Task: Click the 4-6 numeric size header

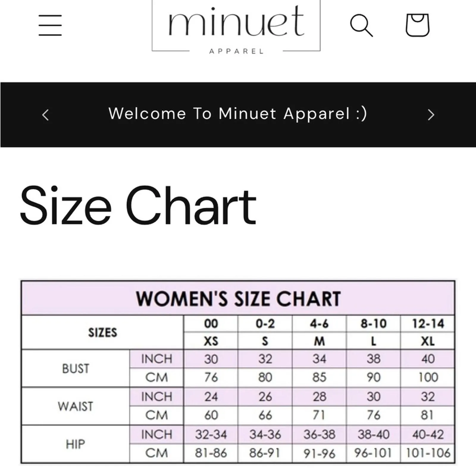Action: click(x=319, y=324)
